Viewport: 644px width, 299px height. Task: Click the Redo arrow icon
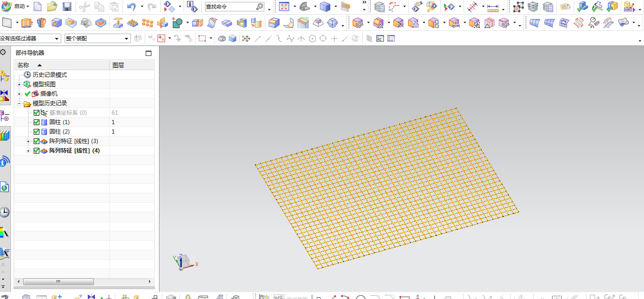(152, 7)
